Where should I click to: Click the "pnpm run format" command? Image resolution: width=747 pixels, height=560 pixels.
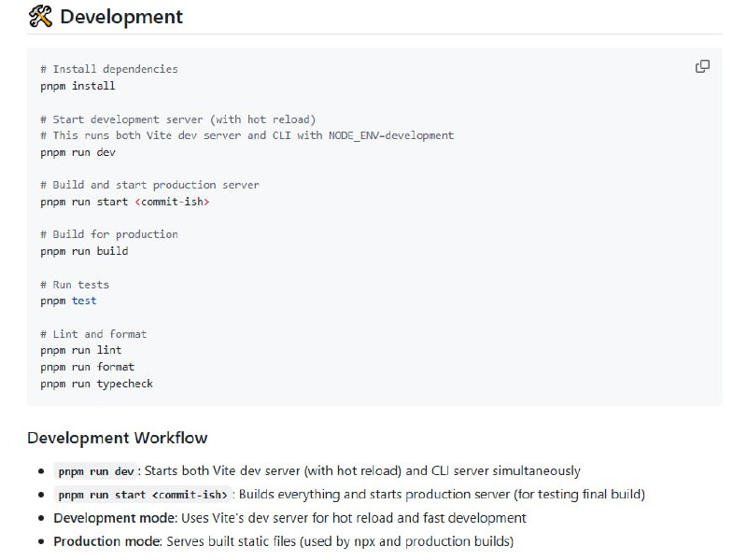coord(88,367)
